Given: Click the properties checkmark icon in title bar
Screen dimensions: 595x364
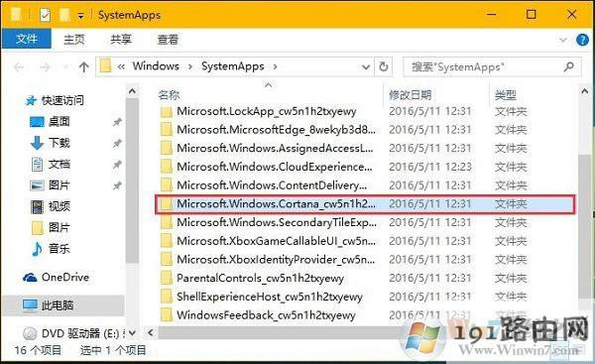Looking at the screenshot, I should (x=45, y=15).
